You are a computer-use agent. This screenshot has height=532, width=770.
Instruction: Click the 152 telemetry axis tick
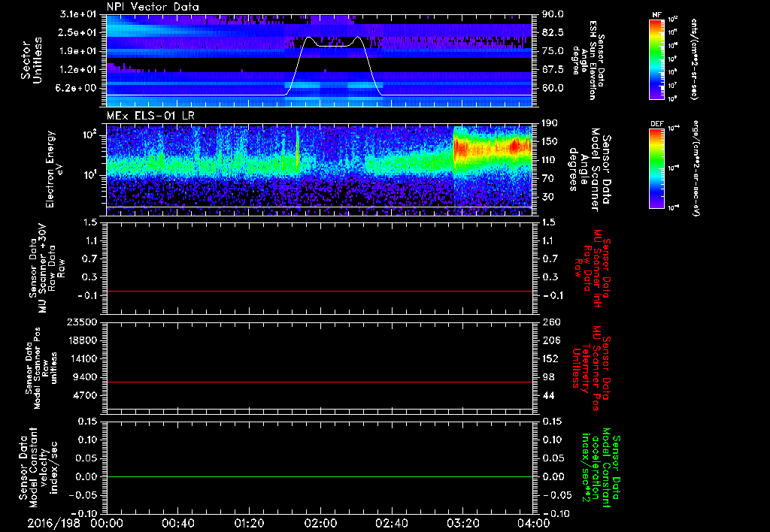click(x=550, y=358)
